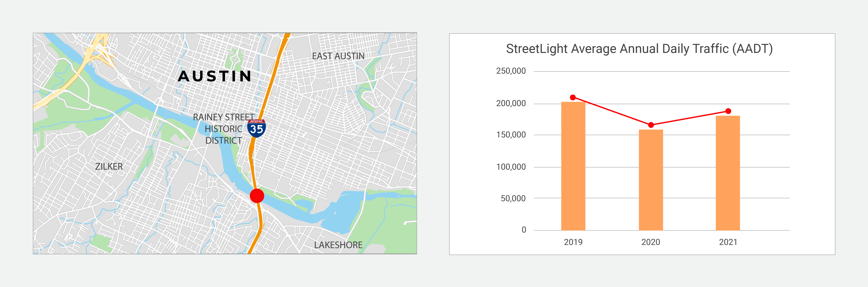868x287 pixels.
Task: Click the 2020 orange bar
Action: (x=651, y=180)
